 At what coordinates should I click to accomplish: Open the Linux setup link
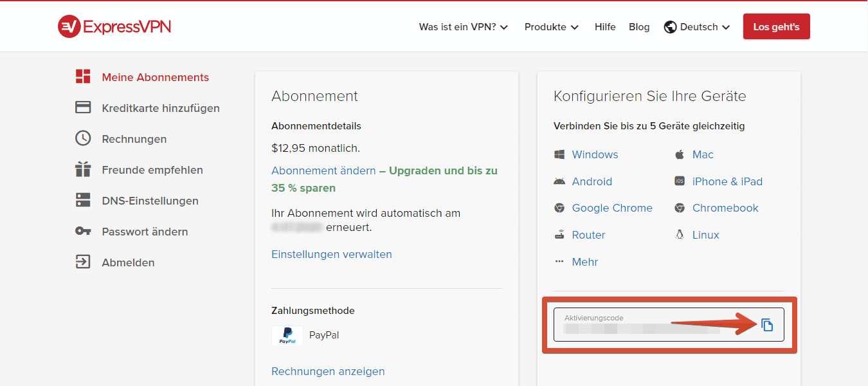tap(706, 235)
